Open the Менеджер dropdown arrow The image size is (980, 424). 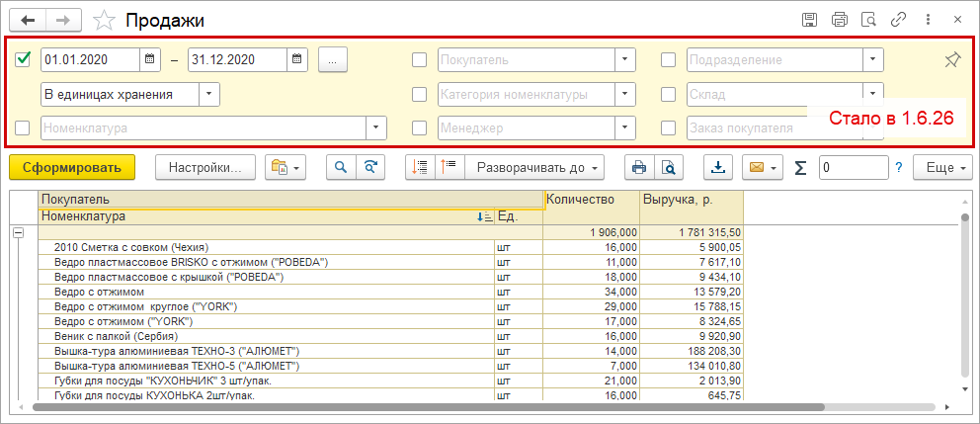coord(625,128)
